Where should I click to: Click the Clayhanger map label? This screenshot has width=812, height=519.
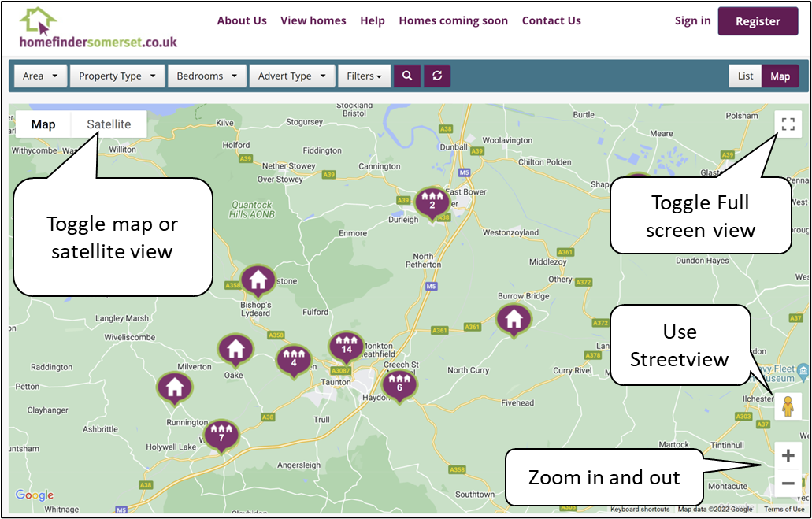pos(47,410)
